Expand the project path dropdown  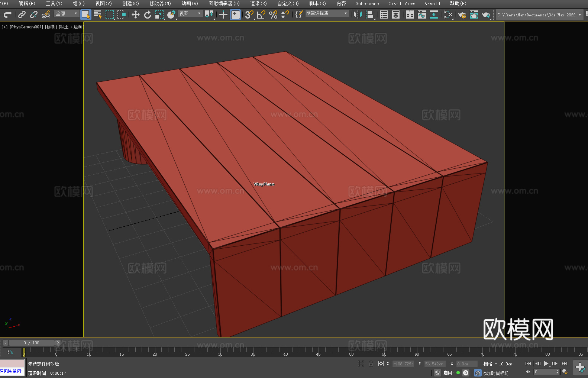click(x=579, y=15)
